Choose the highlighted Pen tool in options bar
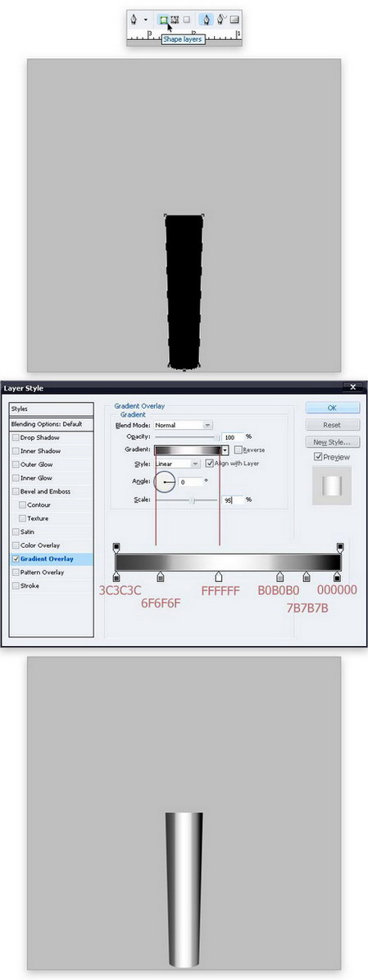Viewport: 368px width, 980px height. pyautogui.click(x=207, y=20)
